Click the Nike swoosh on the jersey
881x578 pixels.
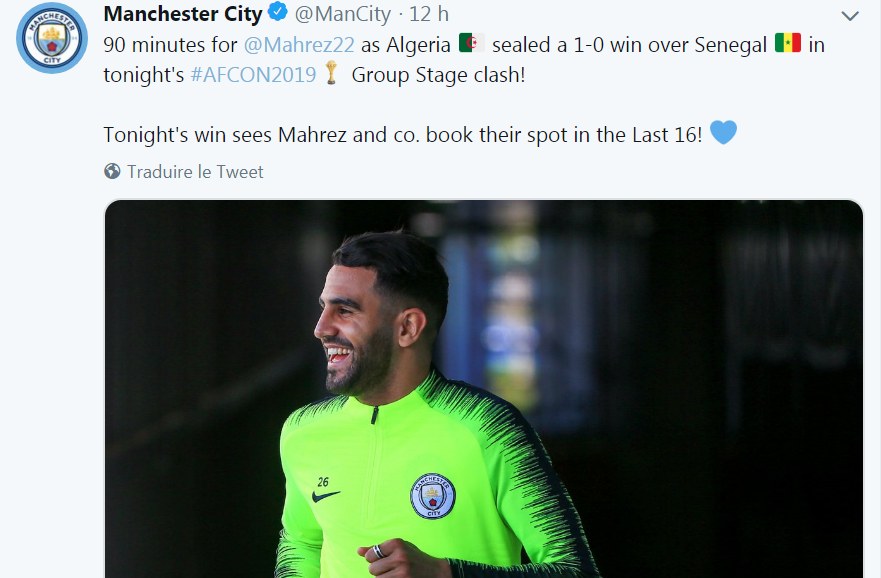325,495
